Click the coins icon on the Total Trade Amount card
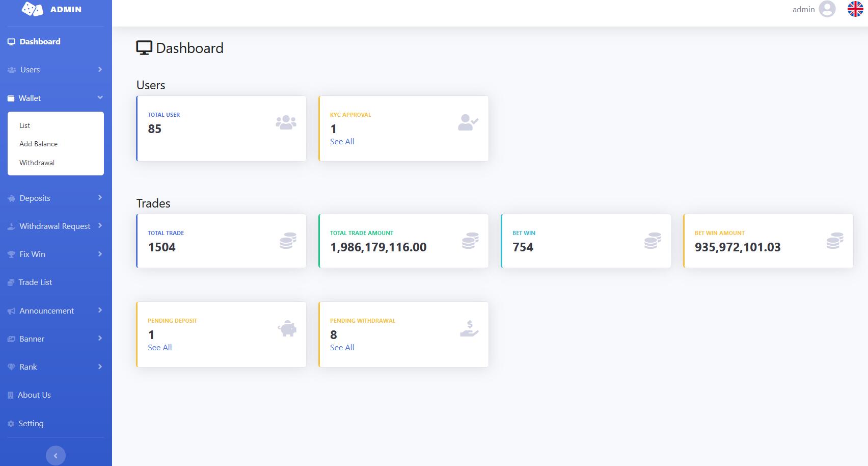 pos(470,241)
